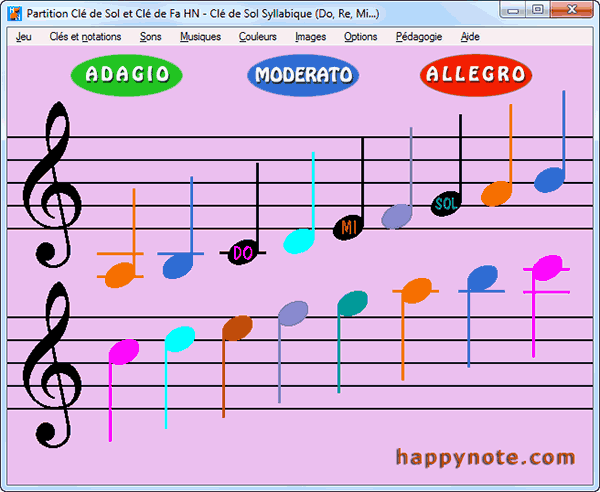Open the Sons menu
The image size is (600, 492).
click(x=150, y=37)
